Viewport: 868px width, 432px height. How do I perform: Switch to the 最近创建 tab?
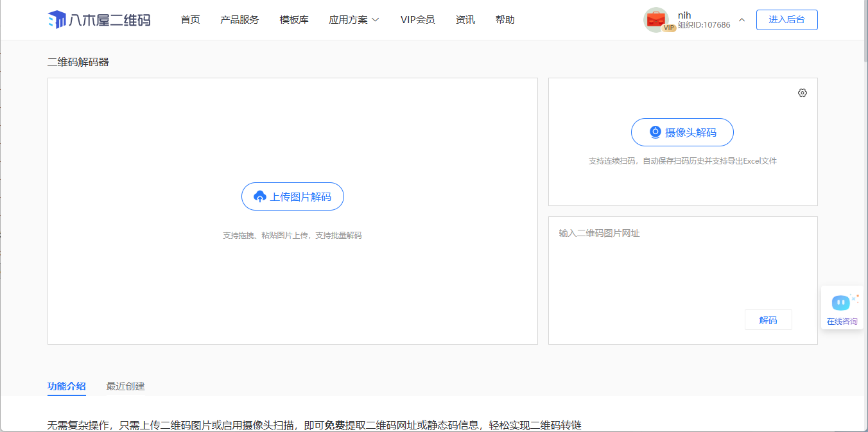[125, 386]
